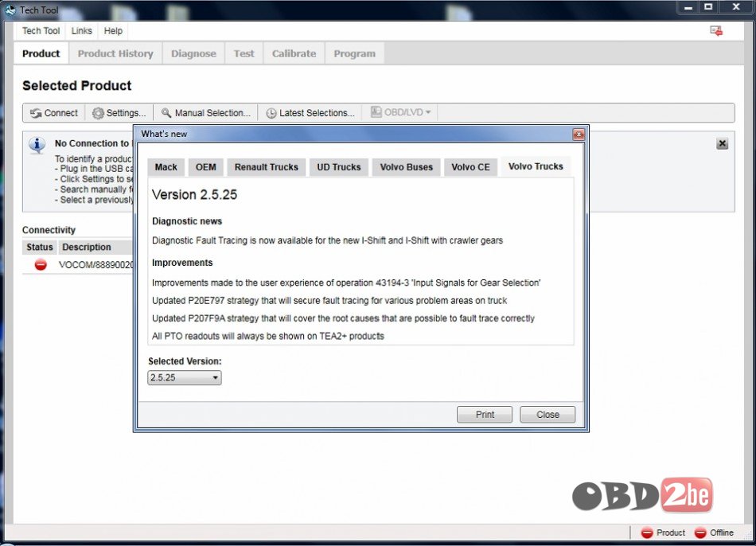Open the Help menu
756x546 pixels.
click(113, 31)
